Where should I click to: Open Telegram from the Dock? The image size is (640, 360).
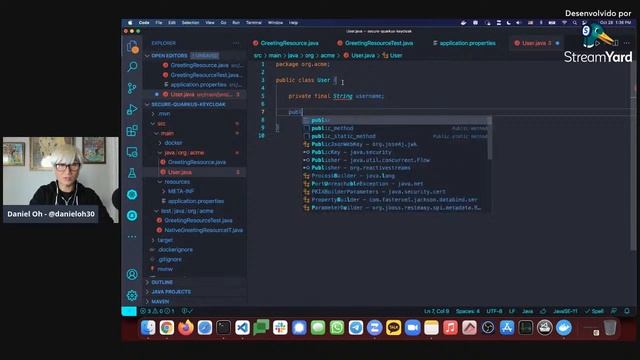click(x=356, y=328)
